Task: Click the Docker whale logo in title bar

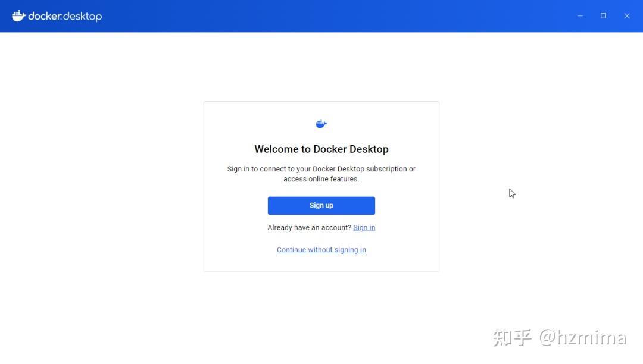Action: point(19,16)
